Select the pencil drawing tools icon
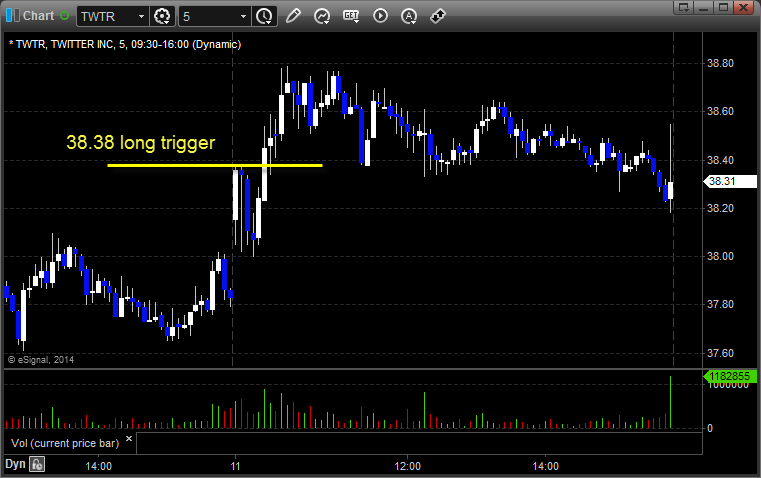The width and height of the screenshot is (761, 478). [x=293, y=16]
